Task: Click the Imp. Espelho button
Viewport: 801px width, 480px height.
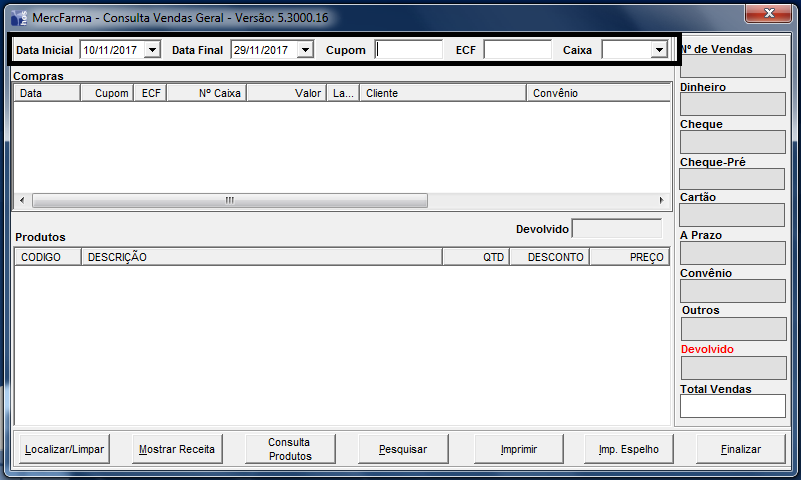Action: (x=629, y=450)
